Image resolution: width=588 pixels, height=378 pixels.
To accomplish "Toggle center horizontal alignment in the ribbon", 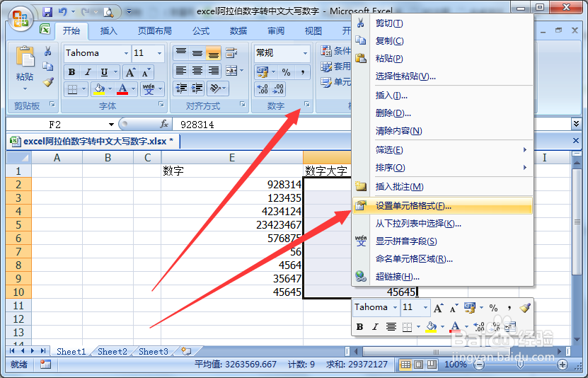I will point(197,71).
